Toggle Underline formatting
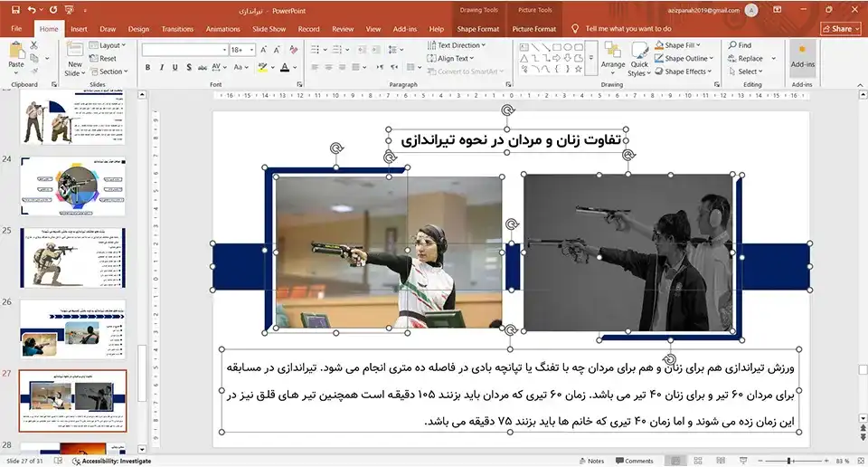Image resolution: width=868 pixels, height=467 pixels. pyautogui.click(x=175, y=67)
